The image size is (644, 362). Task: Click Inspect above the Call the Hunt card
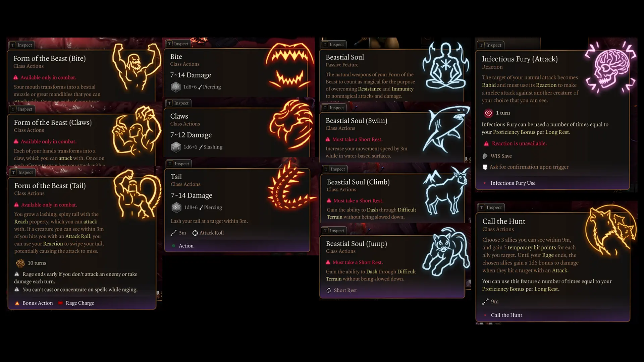coord(491,207)
